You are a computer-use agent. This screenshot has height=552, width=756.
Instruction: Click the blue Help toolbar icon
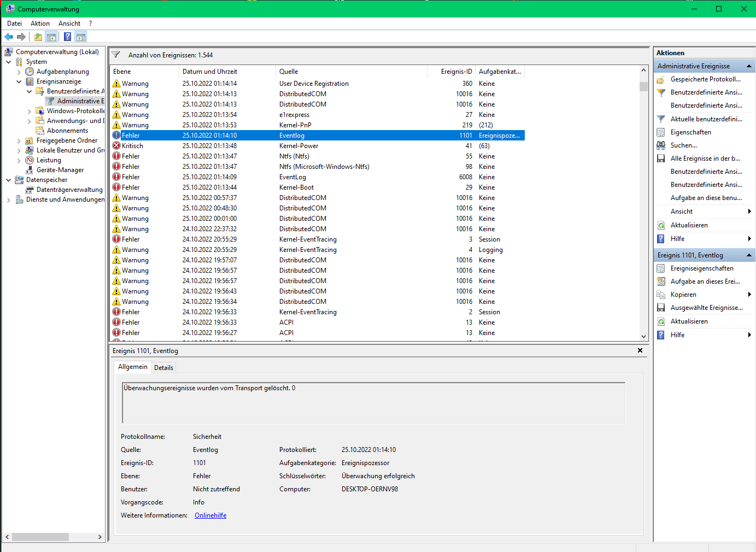[67, 37]
